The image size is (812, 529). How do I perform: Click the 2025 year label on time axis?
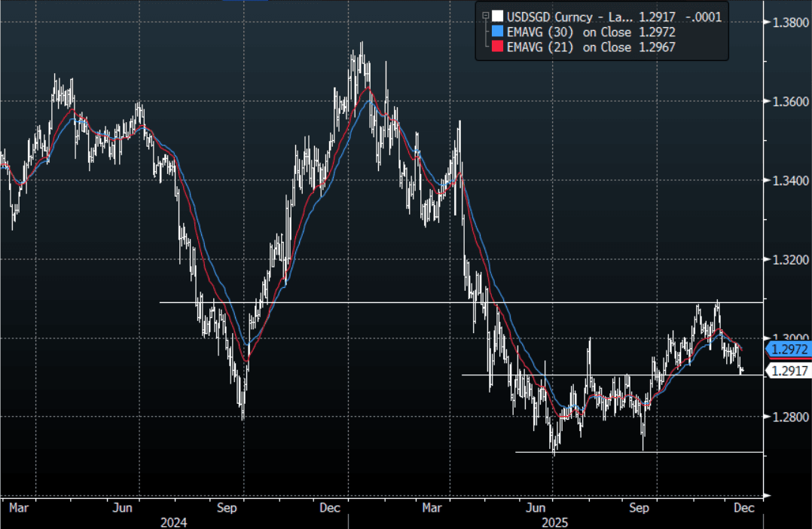pyautogui.click(x=554, y=521)
